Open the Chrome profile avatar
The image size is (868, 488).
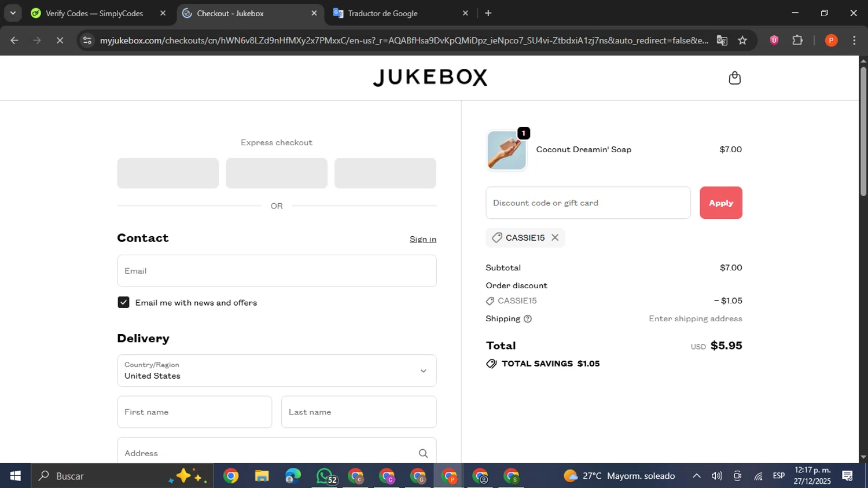(x=831, y=41)
